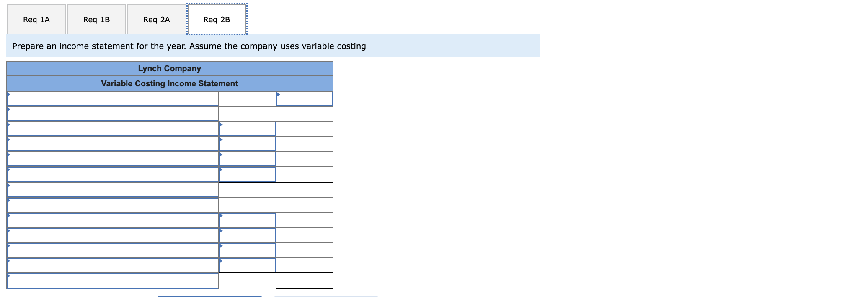Click the first row's middle column cell

pos(248,99)
